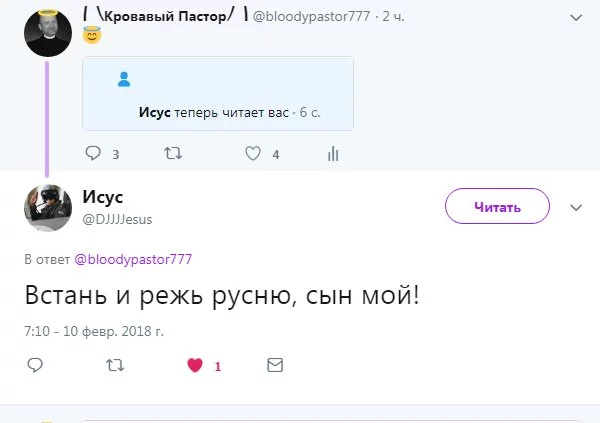Click the @DJJJJesus handle
600x423 pixels.
(x=117, y=219)
